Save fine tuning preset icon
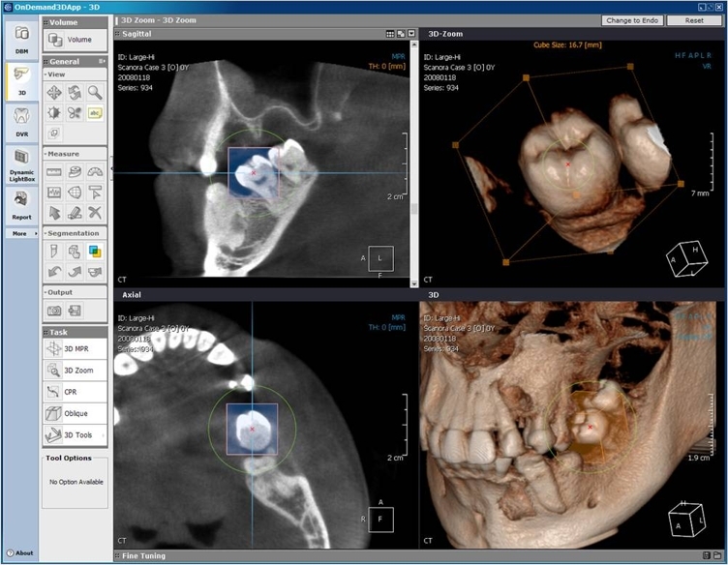The image size is (728, 565). tap(706, 555)
